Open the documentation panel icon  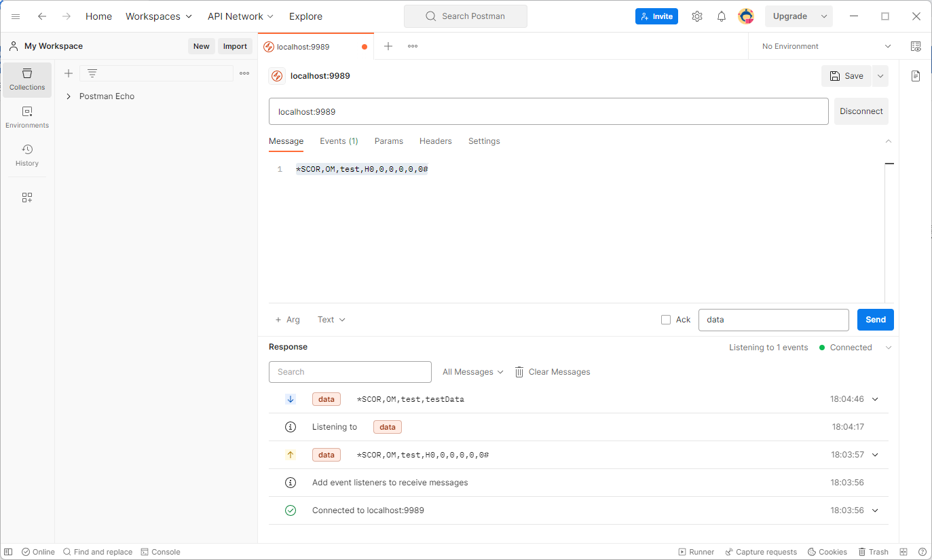click(916, 76)
